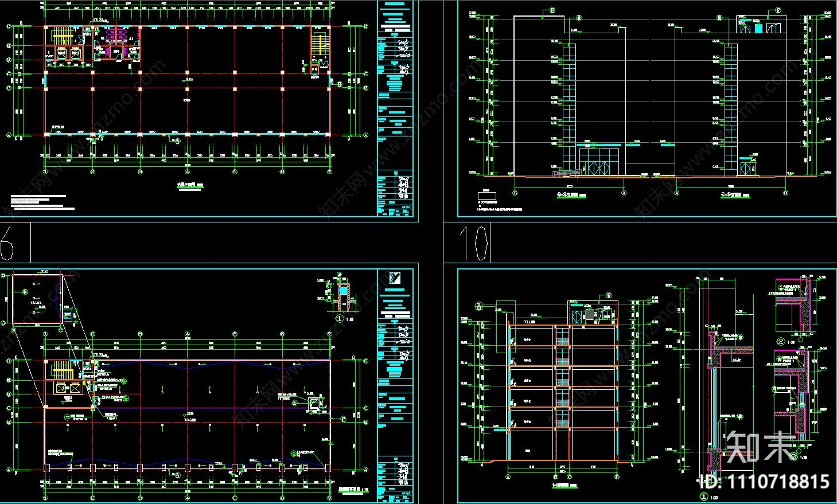The image size is (837, 504).
Task: Click the sheet number 6 label
Action: [x=7, y=243]
